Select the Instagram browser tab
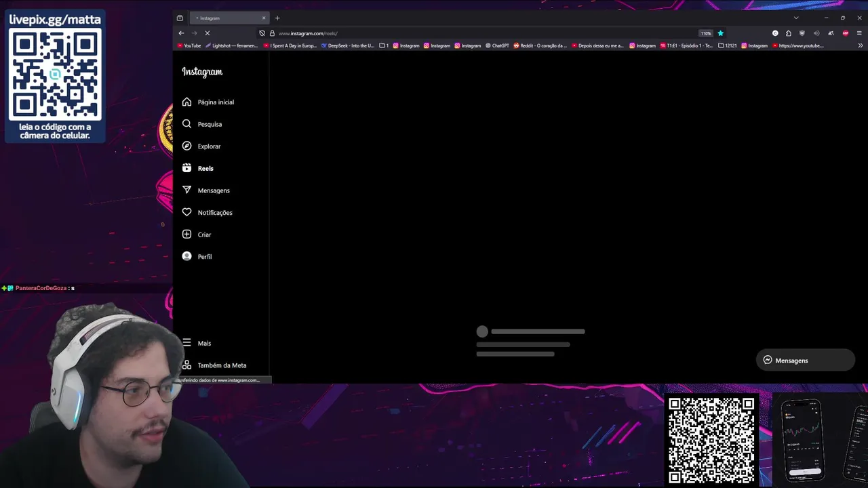The height and width of the screenshot is (488, 868). click(229, 18)
